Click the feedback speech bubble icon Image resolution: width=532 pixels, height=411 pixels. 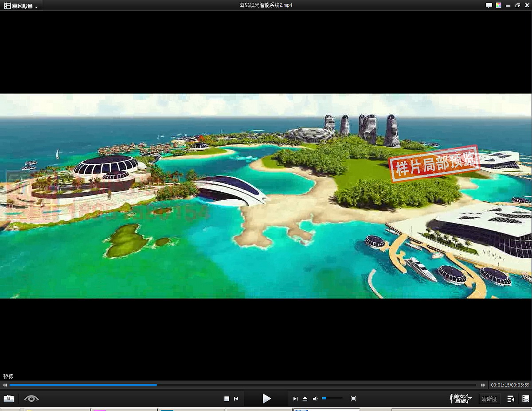489,5
